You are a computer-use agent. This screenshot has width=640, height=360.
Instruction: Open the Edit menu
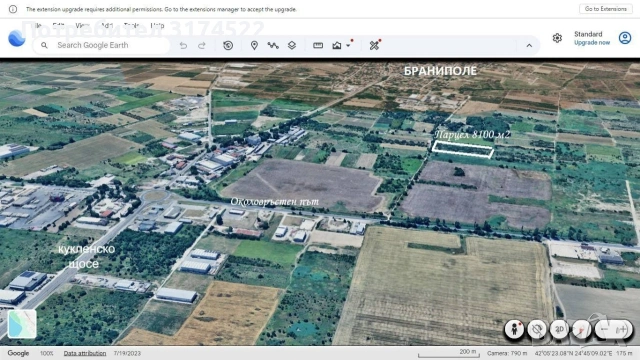(58, 25)
